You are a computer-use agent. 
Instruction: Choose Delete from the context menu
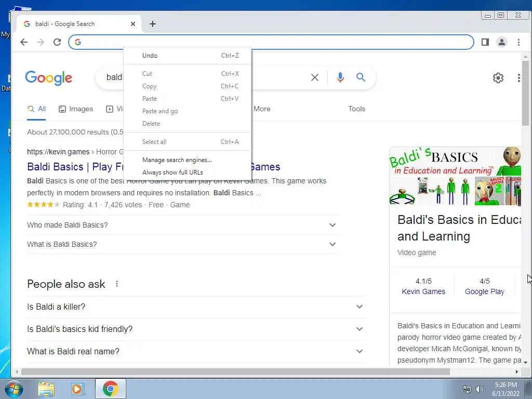tap(187, 124)
